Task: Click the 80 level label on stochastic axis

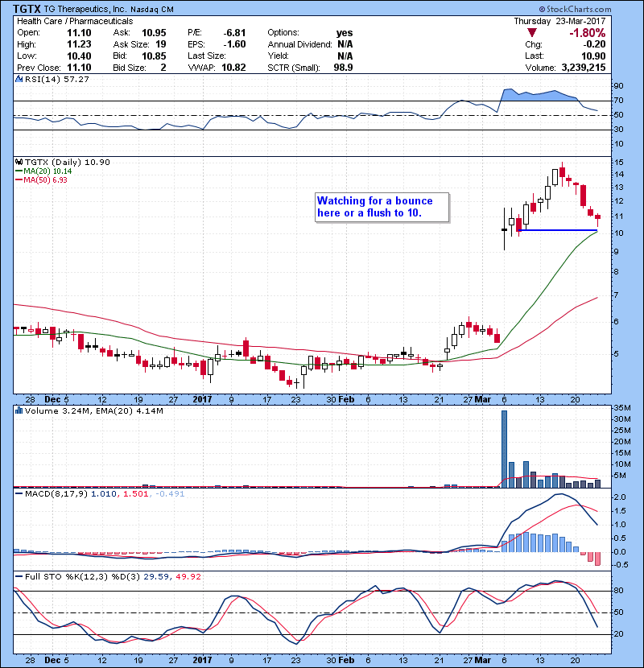Action: click(618, 591)
